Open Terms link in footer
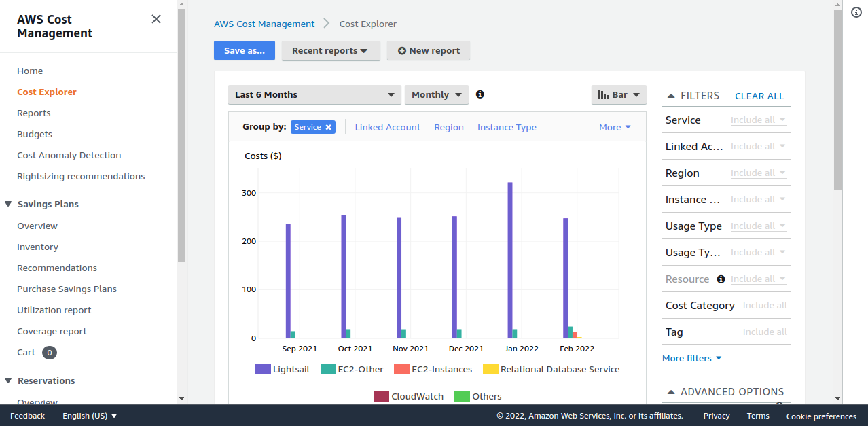The image size is (868, 426). click(x=758, y=416)
